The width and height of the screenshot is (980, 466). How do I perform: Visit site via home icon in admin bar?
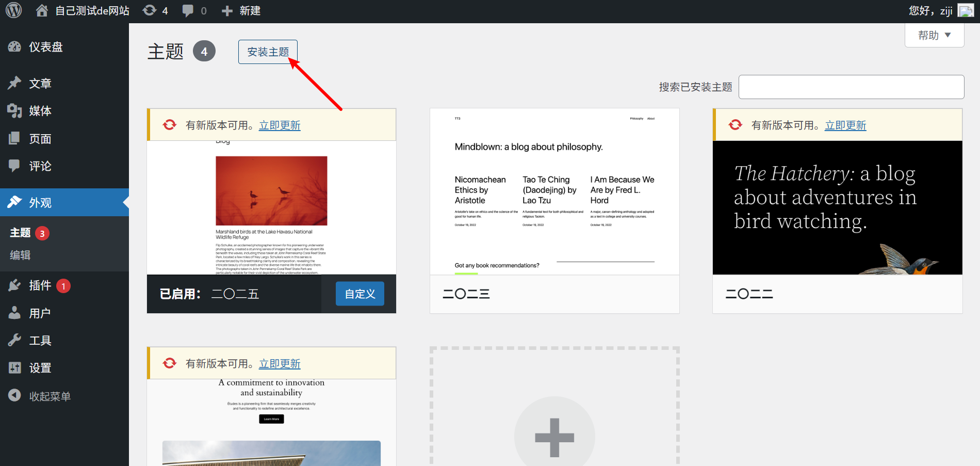(x=42, y=10)
